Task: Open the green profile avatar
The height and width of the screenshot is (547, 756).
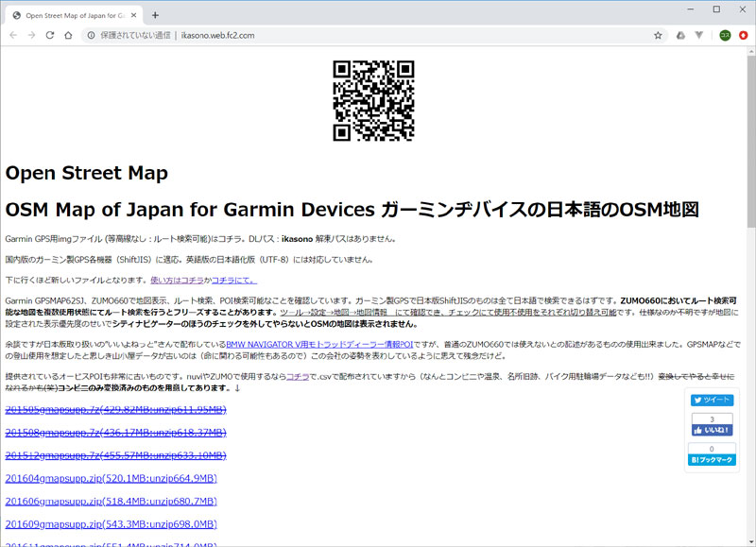Action: [x=725, y=35]
